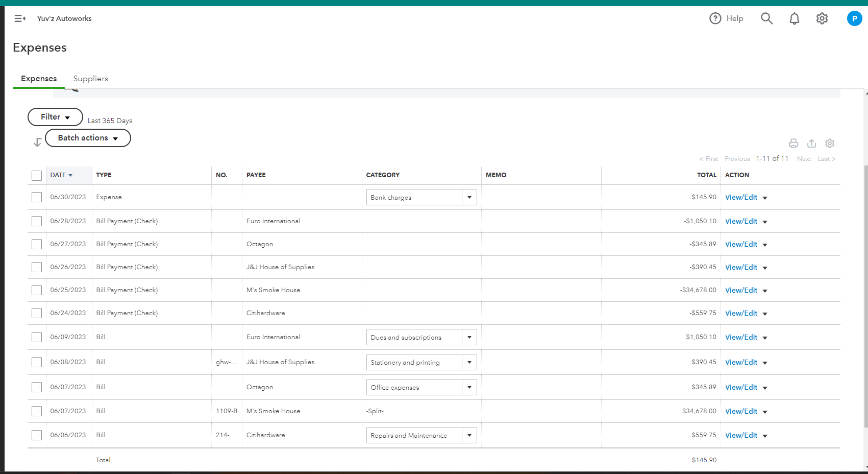
Task: Go to the Next page of results
Action: pos(804,159)
